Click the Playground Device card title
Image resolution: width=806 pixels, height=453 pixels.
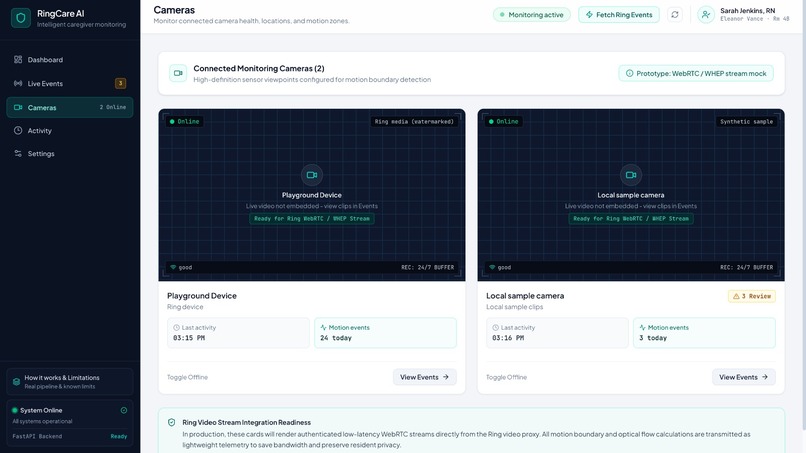point(202,296)
